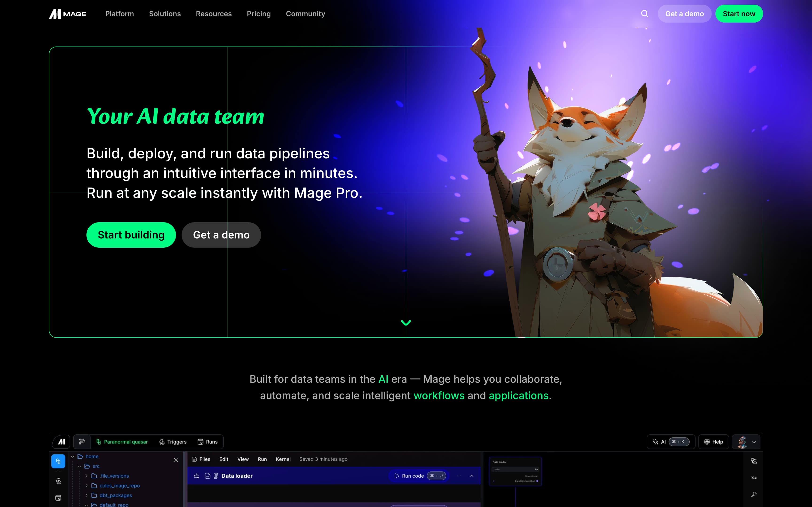
Task: Select the triggers lightning icon in left sidebar
Action: (58, 481)
